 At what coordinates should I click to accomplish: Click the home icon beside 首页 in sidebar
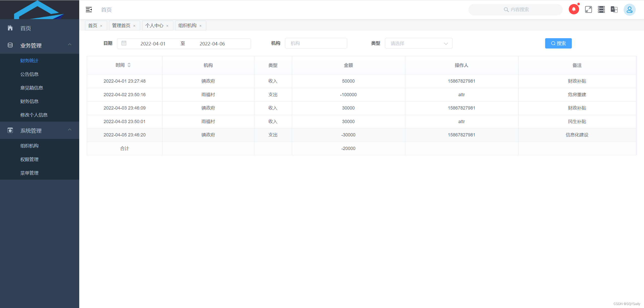tap(10, 28)
